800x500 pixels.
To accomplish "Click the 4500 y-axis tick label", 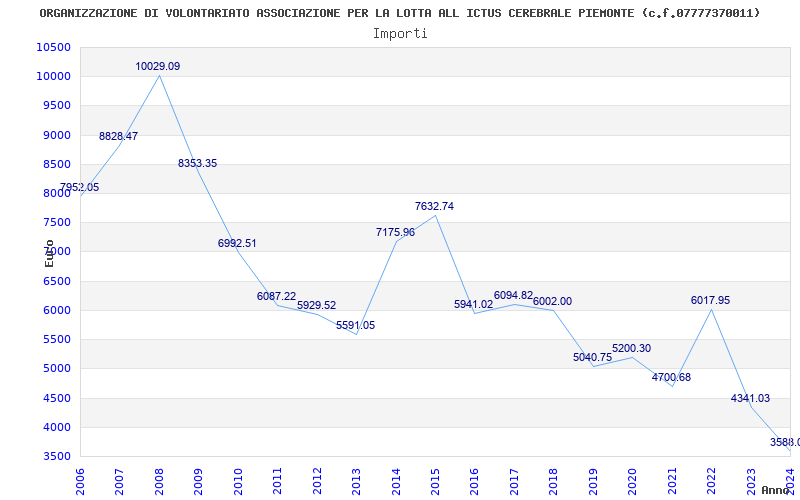I will [x=56, y=398].
